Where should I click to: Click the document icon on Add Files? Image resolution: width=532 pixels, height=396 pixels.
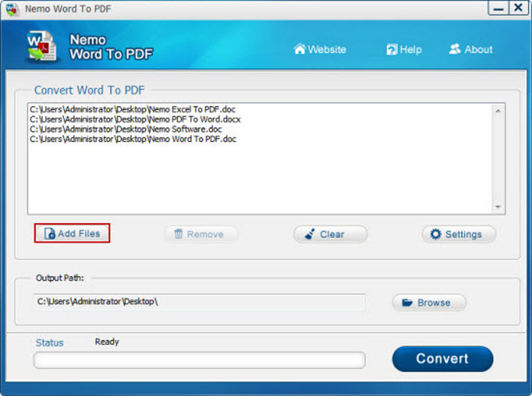[49, 233]
